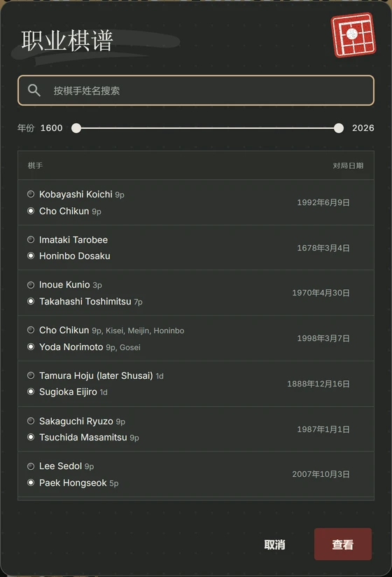392x577 pixels.
Task: Click white stone icon beside Honinbo Dosaku
Action: pyautogui.click(x=31, y=256)
